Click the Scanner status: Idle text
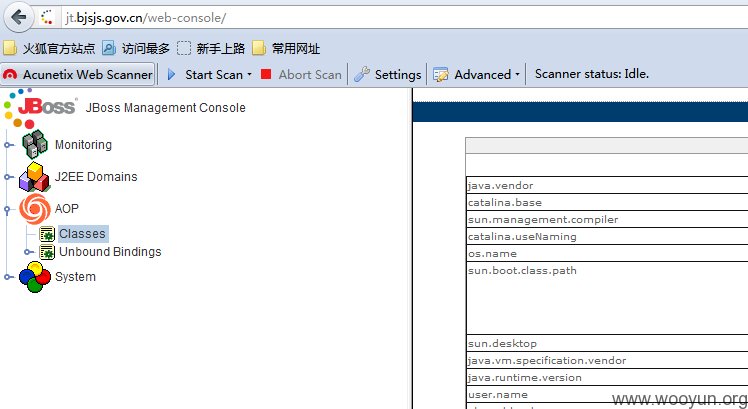 tap(592, 74)
